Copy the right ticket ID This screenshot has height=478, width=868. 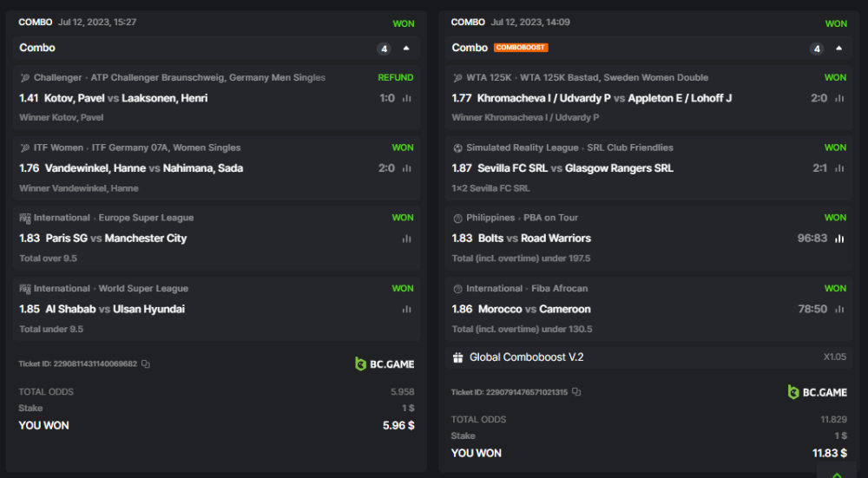[x=576, y=392]
